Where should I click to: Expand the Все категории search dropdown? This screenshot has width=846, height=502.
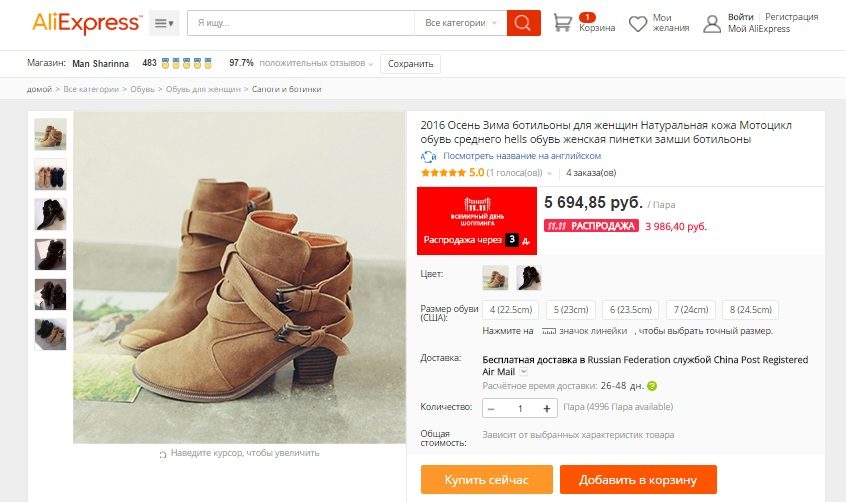tap(460, 23)
